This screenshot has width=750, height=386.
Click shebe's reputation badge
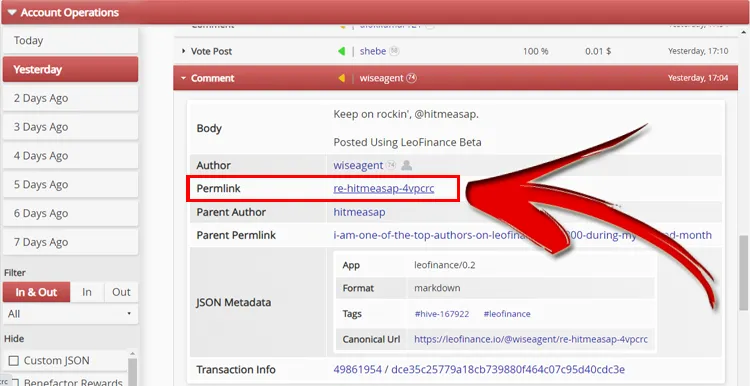click(x=394, y=51)
